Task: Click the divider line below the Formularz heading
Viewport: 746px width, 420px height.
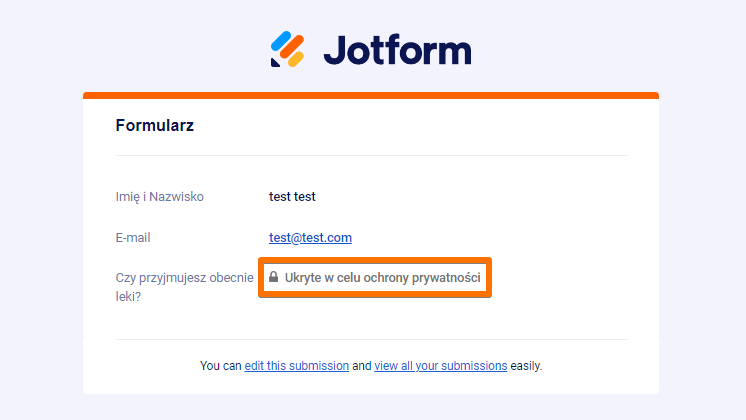Action: [x=371, y=156]
